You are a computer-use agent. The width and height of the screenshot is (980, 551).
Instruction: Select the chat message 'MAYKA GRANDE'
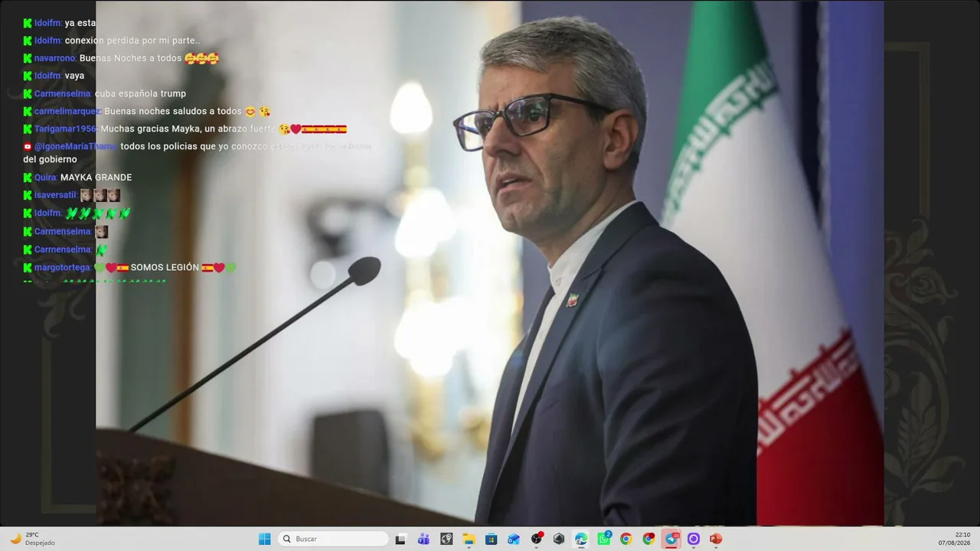96,178
